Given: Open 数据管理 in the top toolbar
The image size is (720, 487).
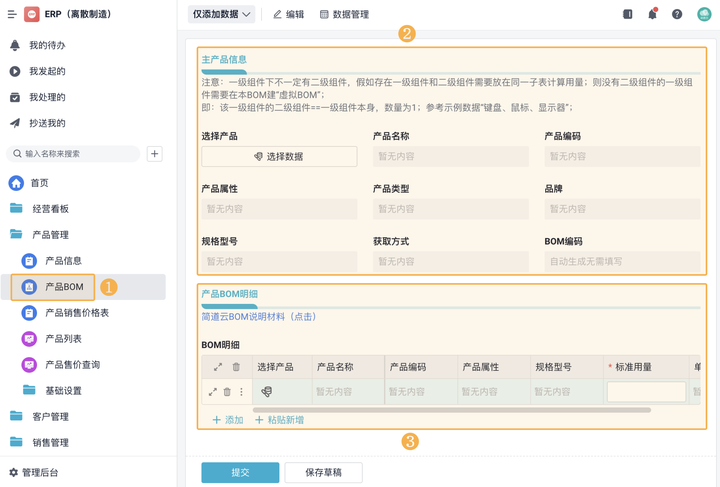Looking at the screenshot, I should [344, 14].
